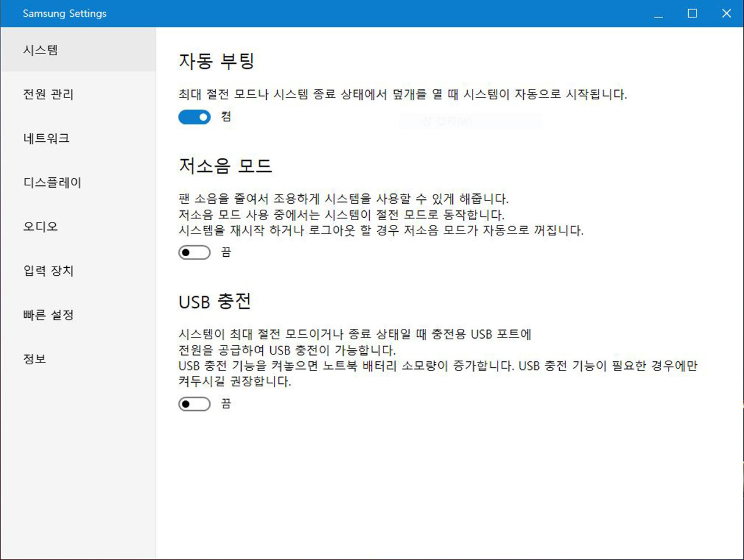Click the Samsung Settings title text
The width and height of the screenshot is (744, 560).
pos(65,13)
